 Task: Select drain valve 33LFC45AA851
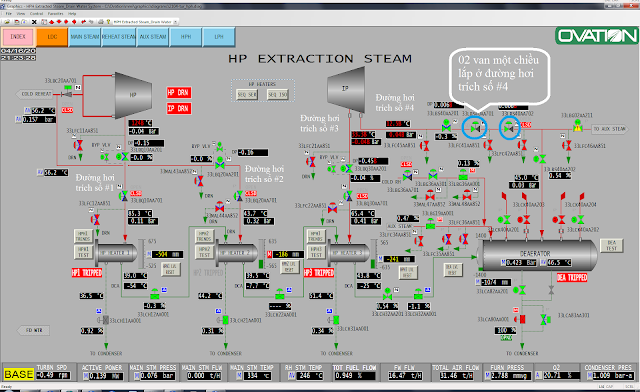click(x=425, y=145)
